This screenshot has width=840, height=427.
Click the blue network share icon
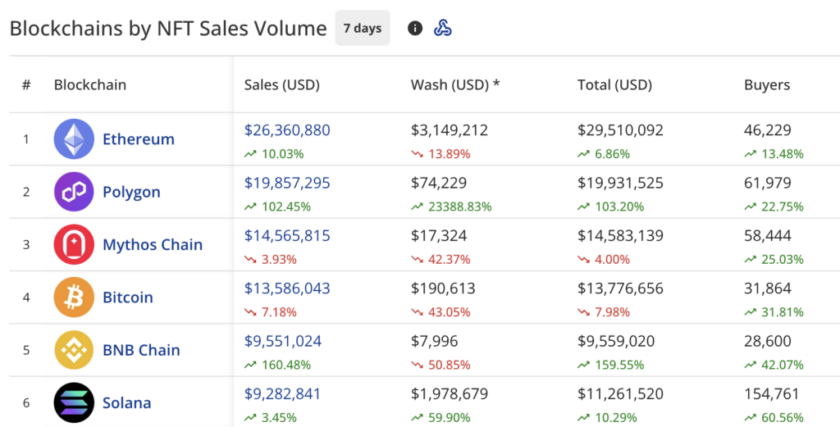pyautogui.click(x=442, y=28)
